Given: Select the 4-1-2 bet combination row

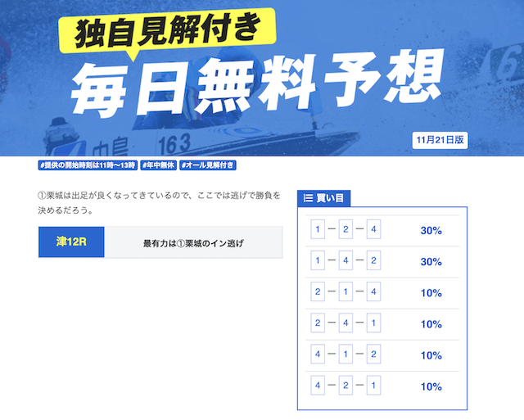Looking at the screenshot, I should 382,355.
